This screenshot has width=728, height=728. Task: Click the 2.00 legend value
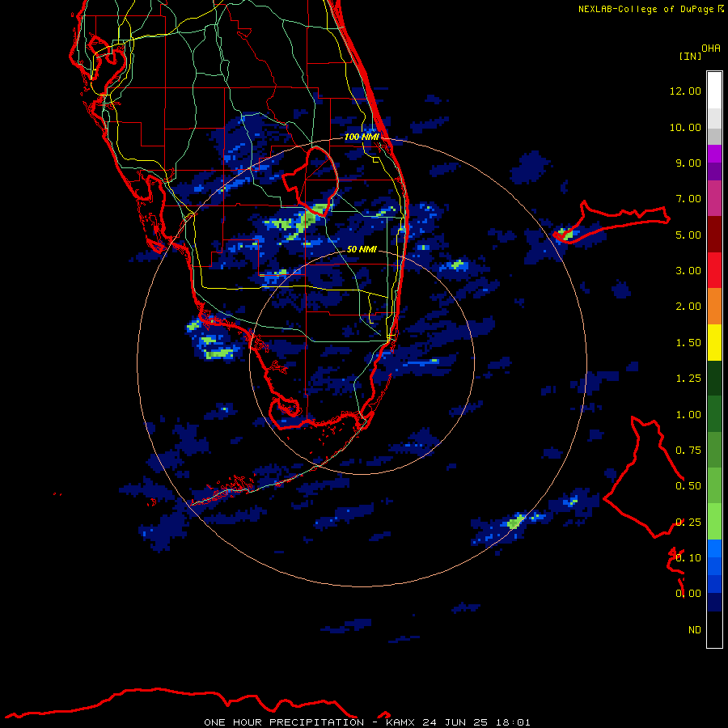click(688, 307)
